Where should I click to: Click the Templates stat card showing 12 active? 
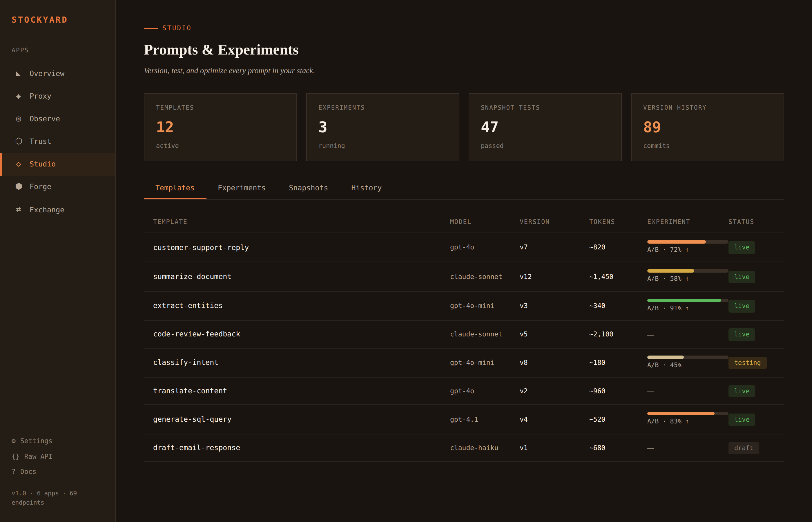click(220, 127)
